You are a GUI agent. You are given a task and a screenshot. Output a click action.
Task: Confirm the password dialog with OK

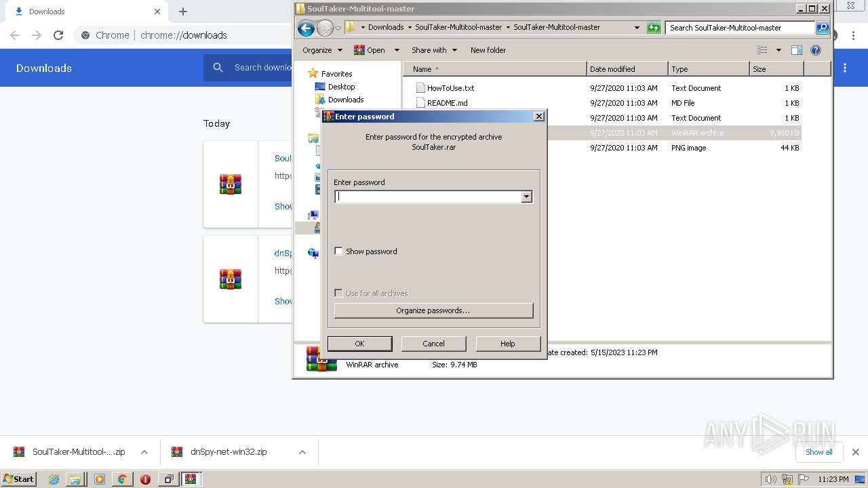pyautogui.click(x=359, y=344)
